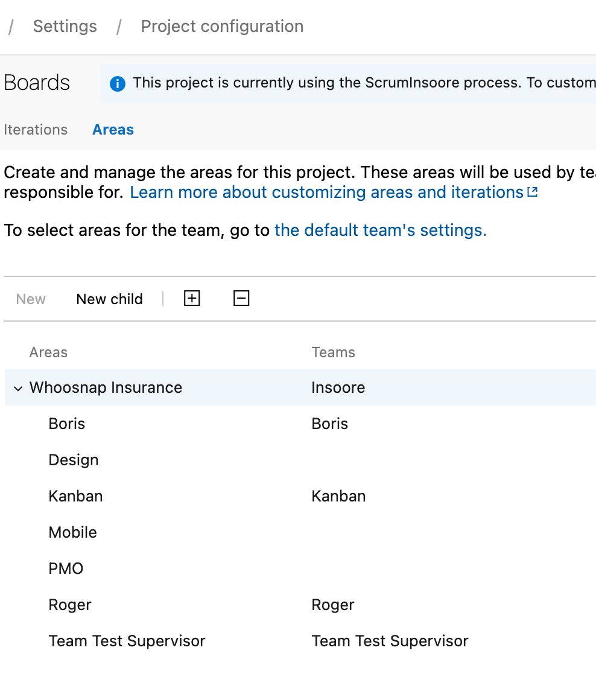Click the Teams column header
This screenshot has width=596, height=700.
(x=333, y=352)
